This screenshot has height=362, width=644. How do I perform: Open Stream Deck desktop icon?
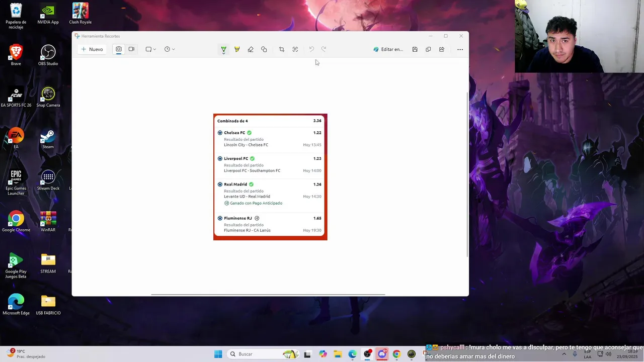click(x=48, y=180)
